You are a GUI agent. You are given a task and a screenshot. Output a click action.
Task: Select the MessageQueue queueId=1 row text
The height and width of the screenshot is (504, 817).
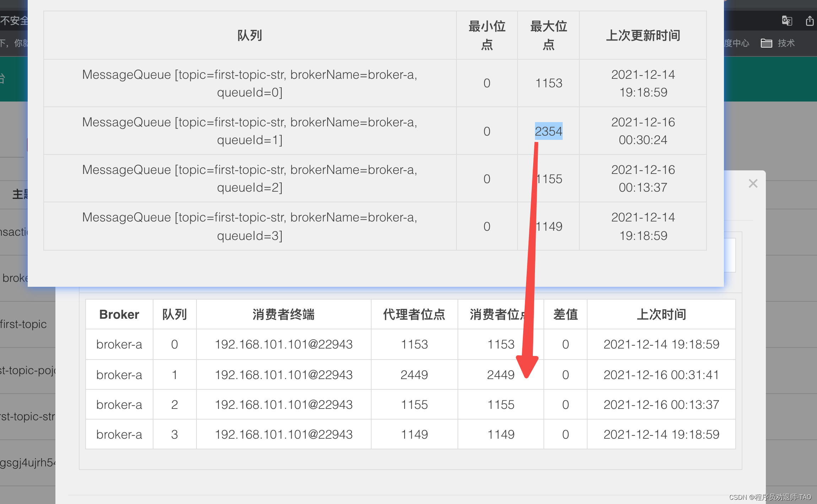pos(250,131)
